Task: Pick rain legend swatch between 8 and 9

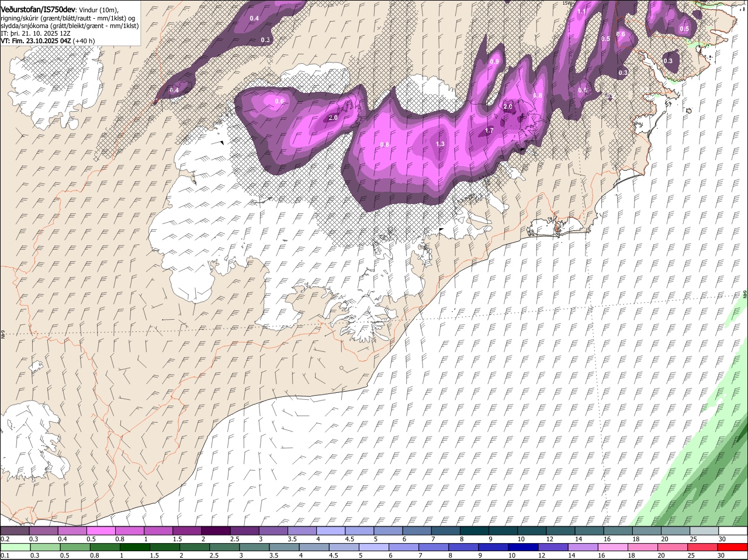Action: [x=463, y=548]
